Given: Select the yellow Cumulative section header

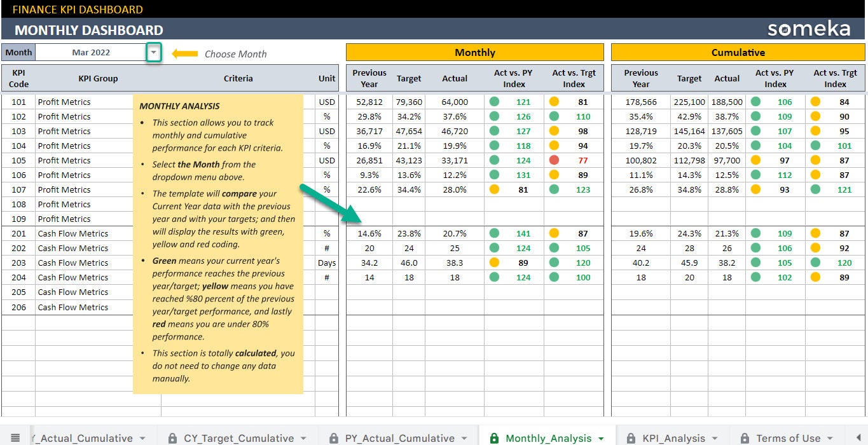Looking at the screenshot, I should (738, 52).
